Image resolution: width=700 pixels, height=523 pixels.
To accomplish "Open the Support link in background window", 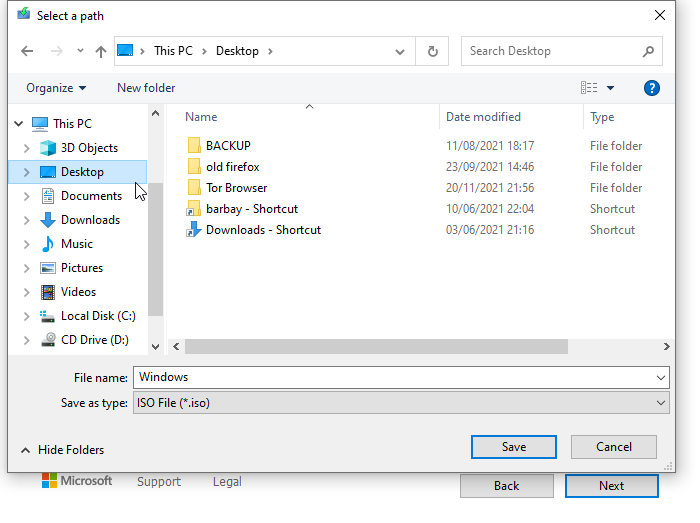I will [x=159, y=481].
